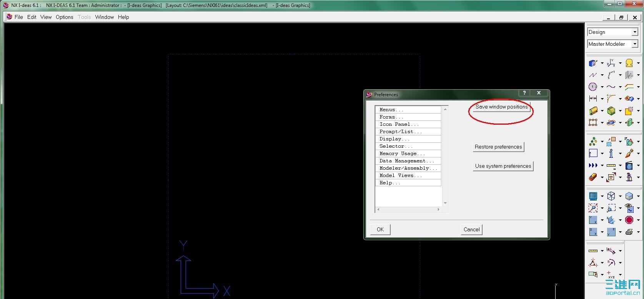The image size is (644, 299).
Task: Click the ? help button in Preferences title bar
Action: [x=524, y=93]
